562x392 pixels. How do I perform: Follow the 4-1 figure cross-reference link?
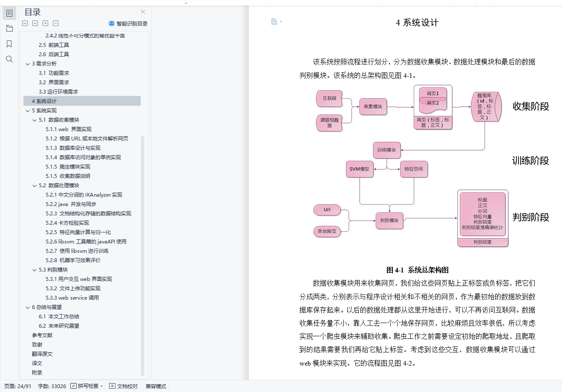coord(408,75)
